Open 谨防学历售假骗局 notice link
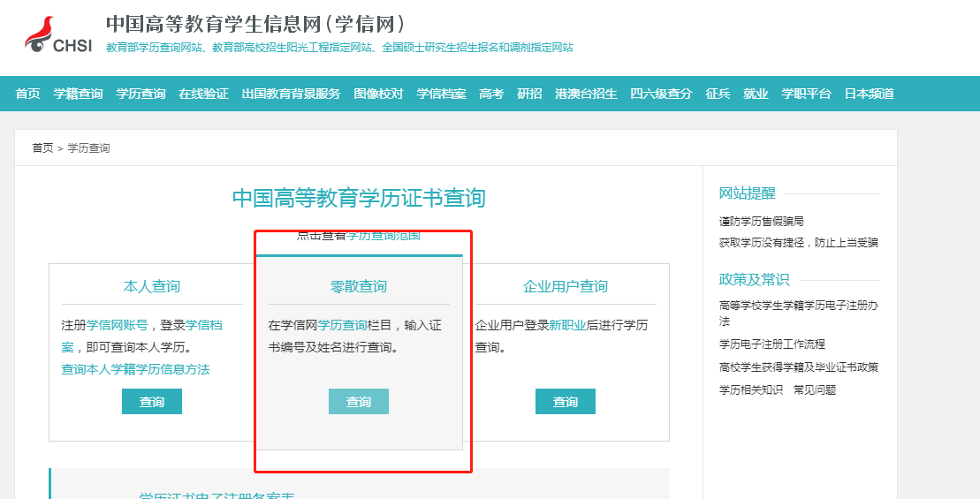Viewport: 980px width, 499px height. [x=761, y=221]
